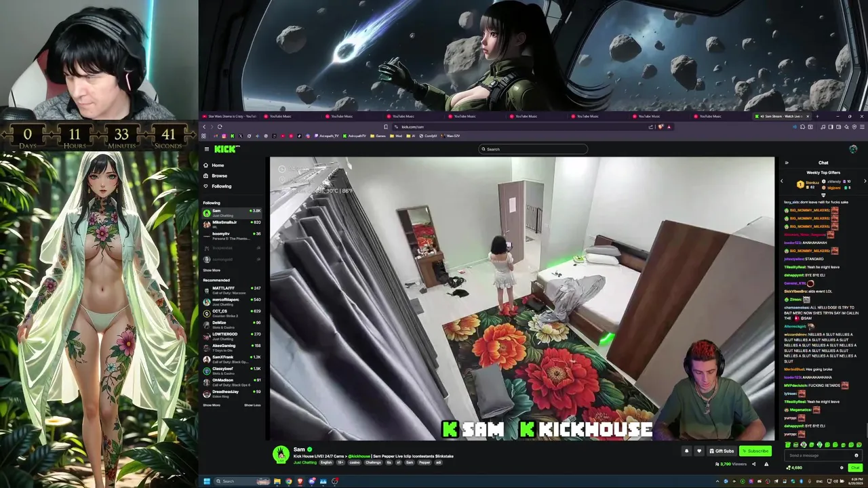
Task: Open recommended channel DeMize
Action: click(232, 324)
